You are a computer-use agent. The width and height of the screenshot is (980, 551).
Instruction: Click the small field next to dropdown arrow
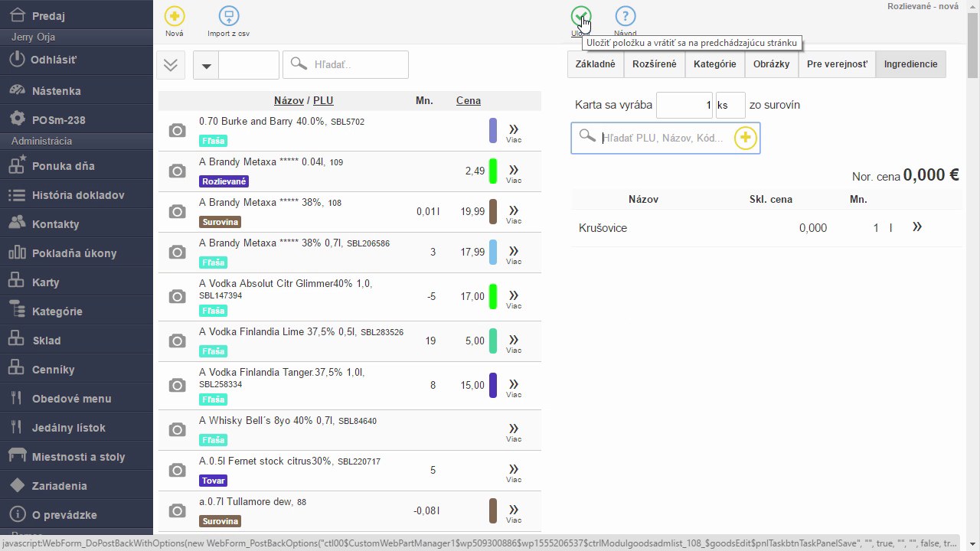point(249,65)
